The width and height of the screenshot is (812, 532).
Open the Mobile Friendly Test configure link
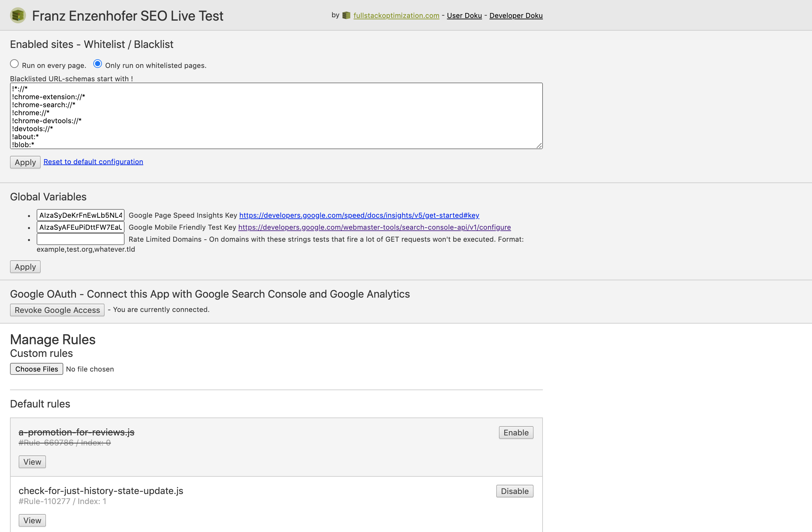374,227
